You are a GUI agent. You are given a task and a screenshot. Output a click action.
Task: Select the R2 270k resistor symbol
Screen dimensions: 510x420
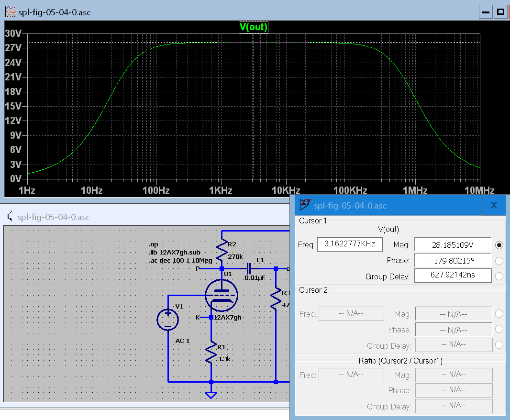222,249
